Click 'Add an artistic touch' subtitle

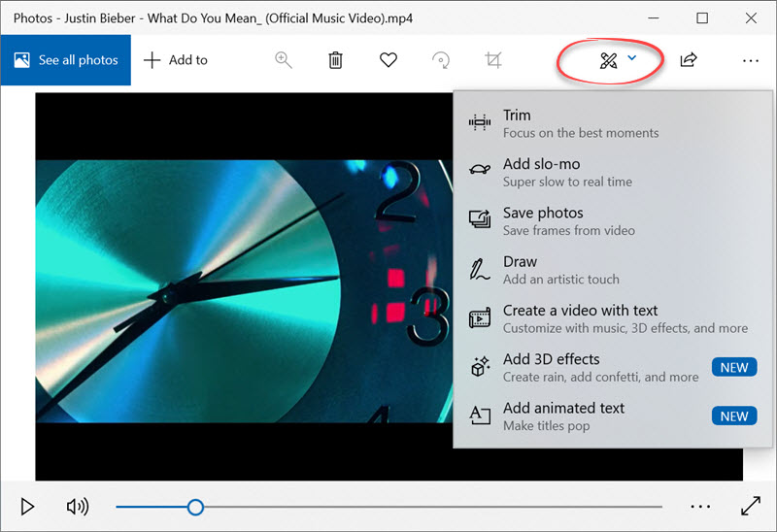pos(561,280)
